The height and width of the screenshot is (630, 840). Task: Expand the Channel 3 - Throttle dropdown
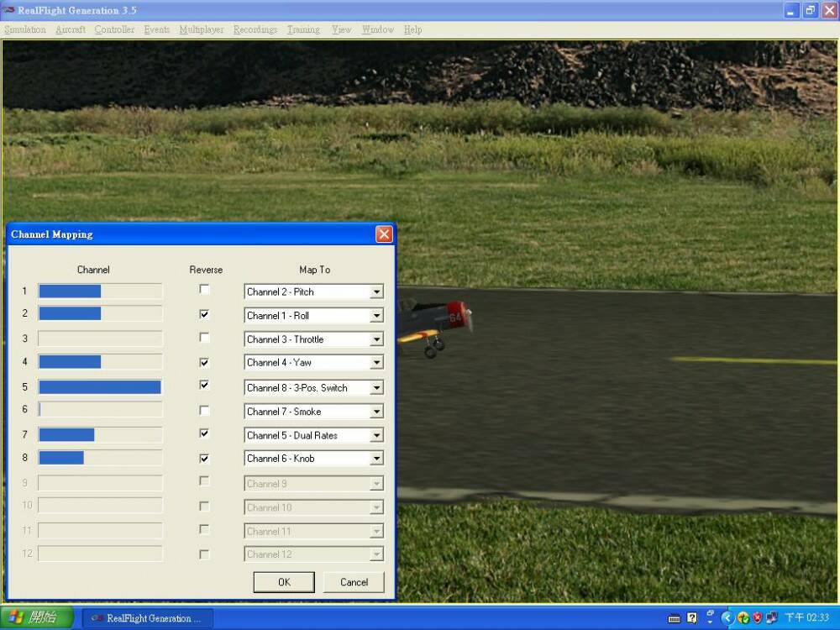coord(376,339)
